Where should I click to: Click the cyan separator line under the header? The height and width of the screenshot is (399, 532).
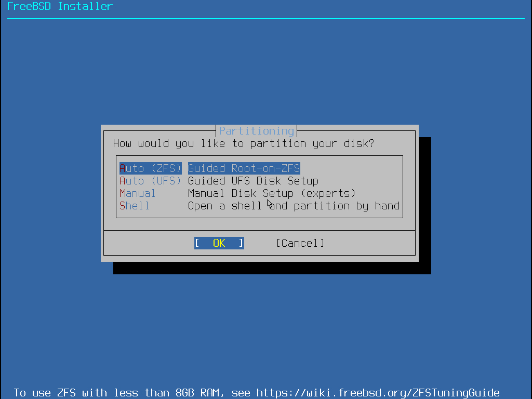click(x=266, y=19)
